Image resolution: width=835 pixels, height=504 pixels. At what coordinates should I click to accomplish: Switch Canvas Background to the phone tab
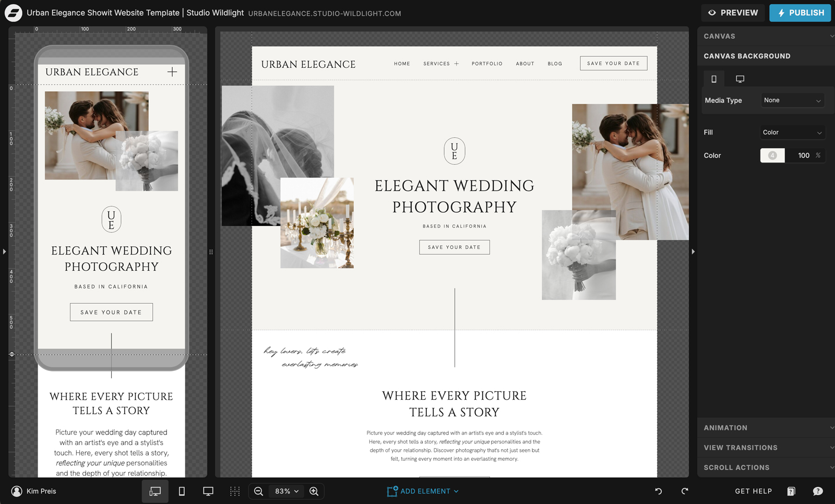714,78
